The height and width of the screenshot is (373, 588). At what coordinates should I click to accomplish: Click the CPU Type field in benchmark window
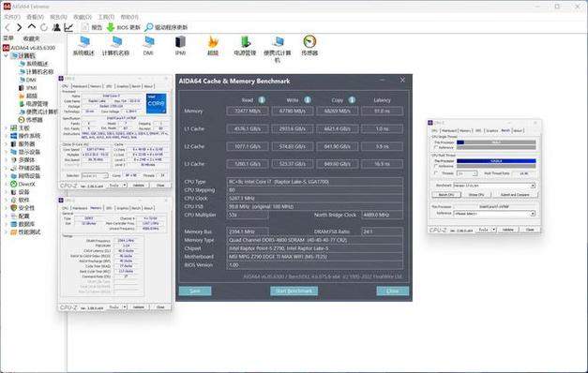click(314, 182)
